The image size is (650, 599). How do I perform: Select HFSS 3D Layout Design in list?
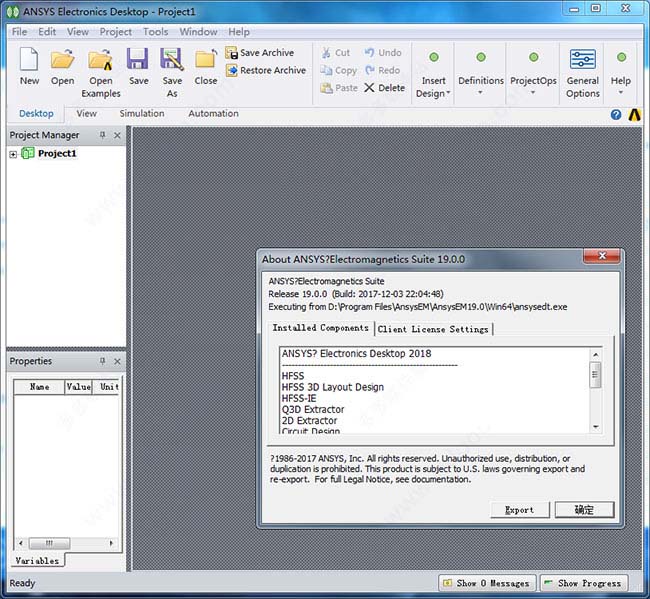[333, 387]
